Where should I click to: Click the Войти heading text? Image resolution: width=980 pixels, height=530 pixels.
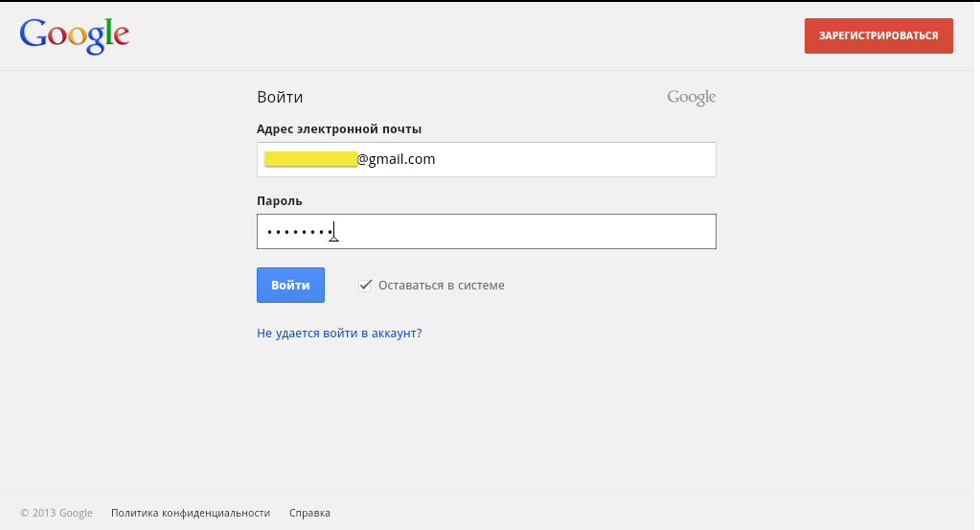point(280,97)
